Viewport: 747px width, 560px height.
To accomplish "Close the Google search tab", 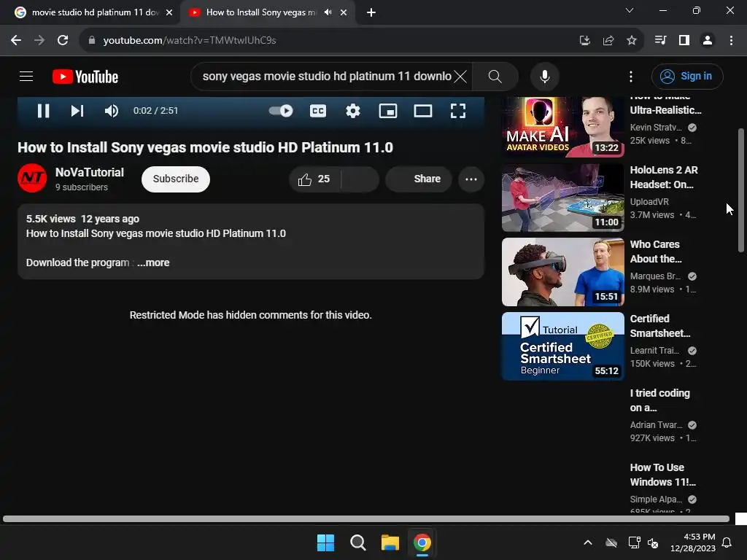I will pyautogui.click(x=169, y=13).
